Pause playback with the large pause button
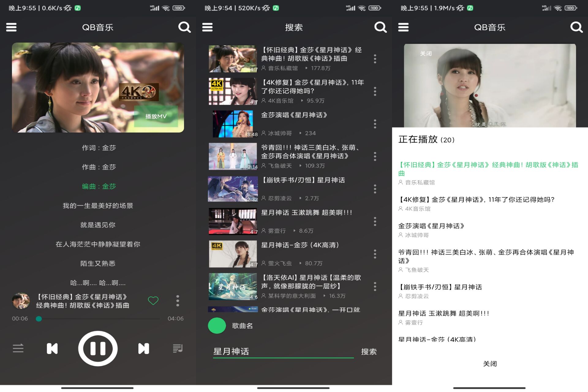 coord(98,348)
